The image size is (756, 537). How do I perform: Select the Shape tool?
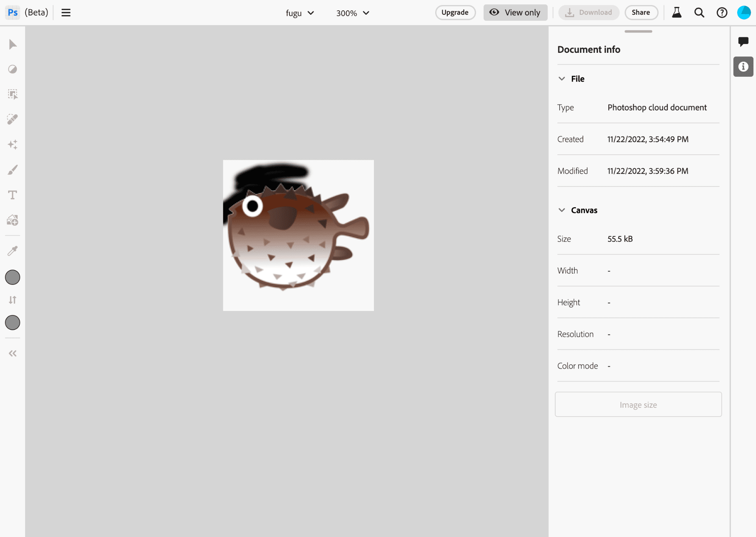[13, 220]
